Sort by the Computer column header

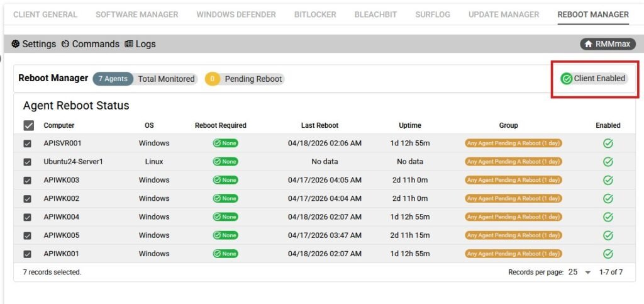tap(59, 125)
